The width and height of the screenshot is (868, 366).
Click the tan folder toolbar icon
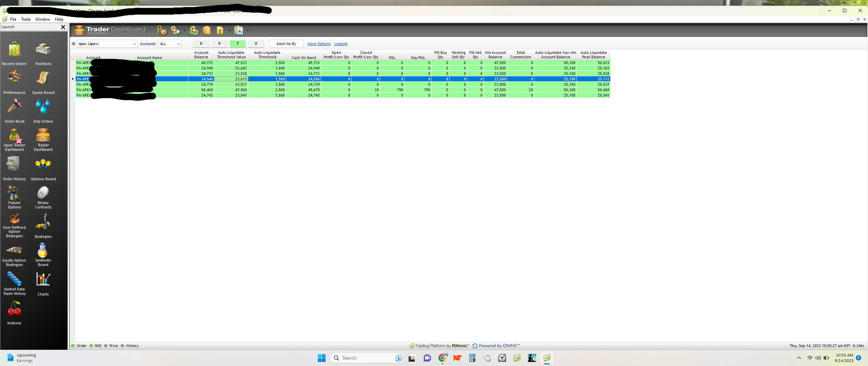[x=207, y=30]
